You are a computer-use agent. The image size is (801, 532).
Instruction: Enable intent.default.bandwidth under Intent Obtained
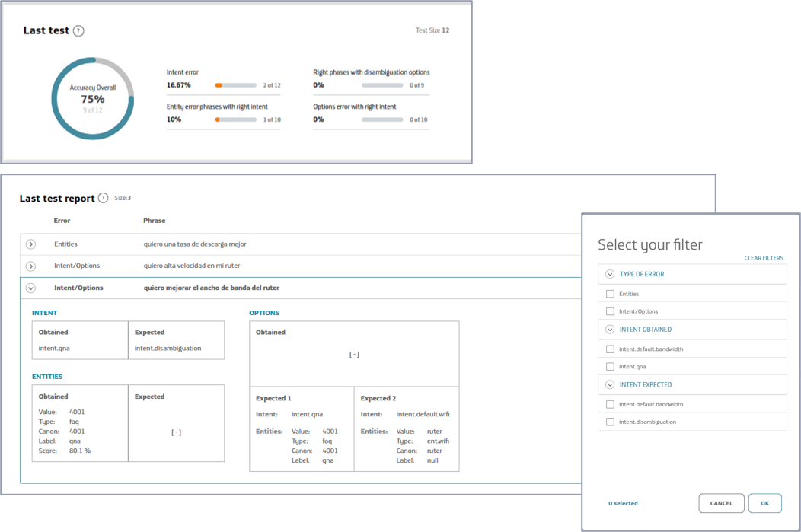click(x=610, y=349)
